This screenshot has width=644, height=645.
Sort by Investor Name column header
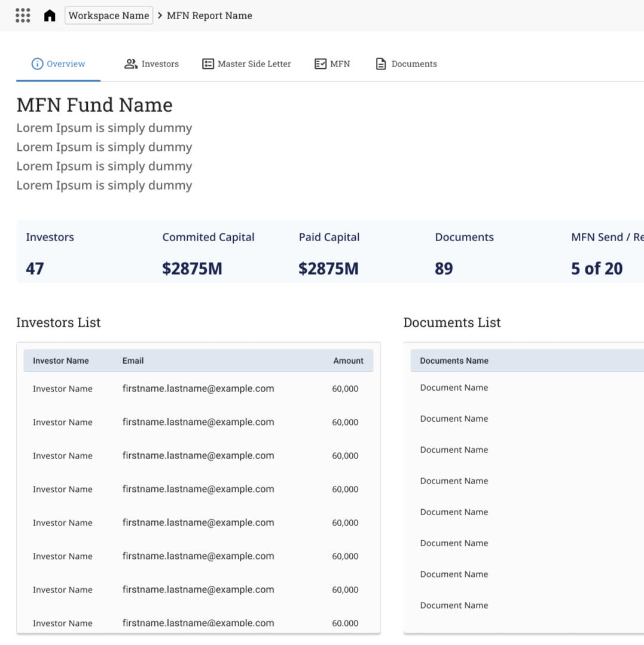(60, 361)
